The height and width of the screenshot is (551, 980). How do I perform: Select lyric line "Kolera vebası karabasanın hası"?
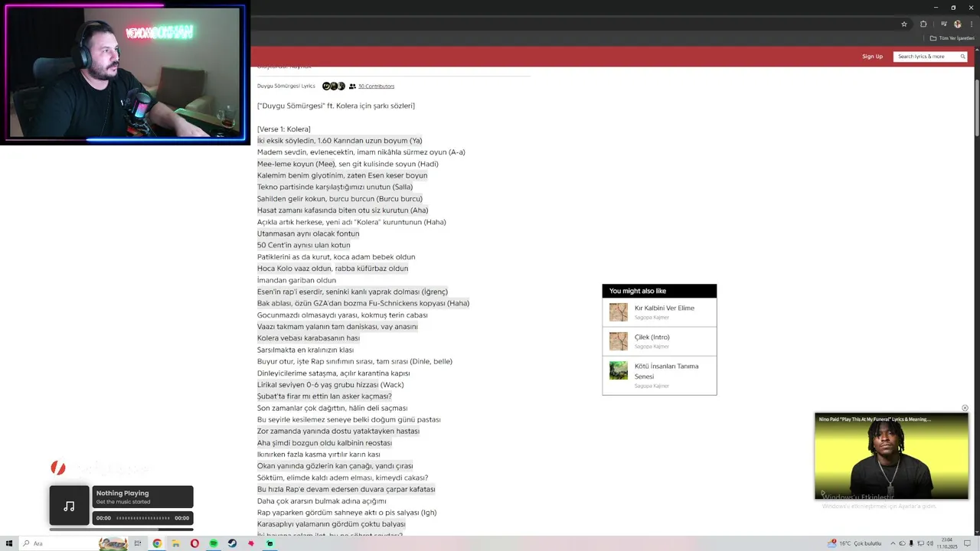point(308,338)
